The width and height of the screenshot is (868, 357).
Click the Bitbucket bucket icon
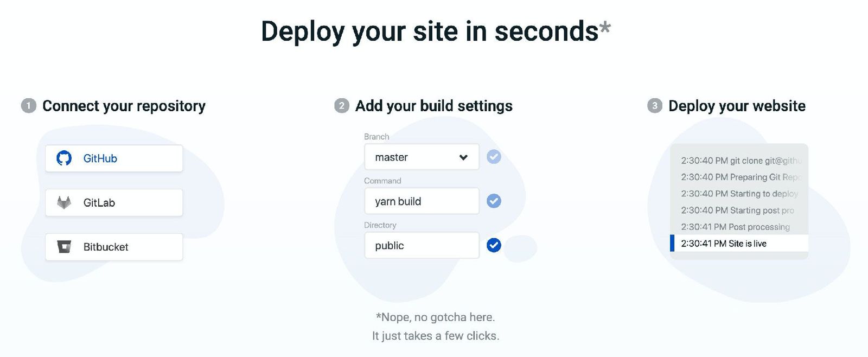coord(65,246)
